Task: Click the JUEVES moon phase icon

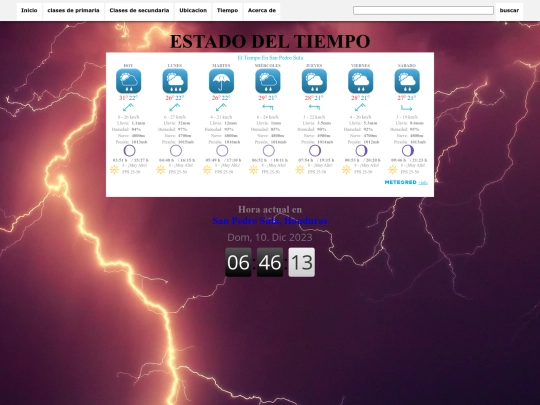Action: click(x=315, y=150)
